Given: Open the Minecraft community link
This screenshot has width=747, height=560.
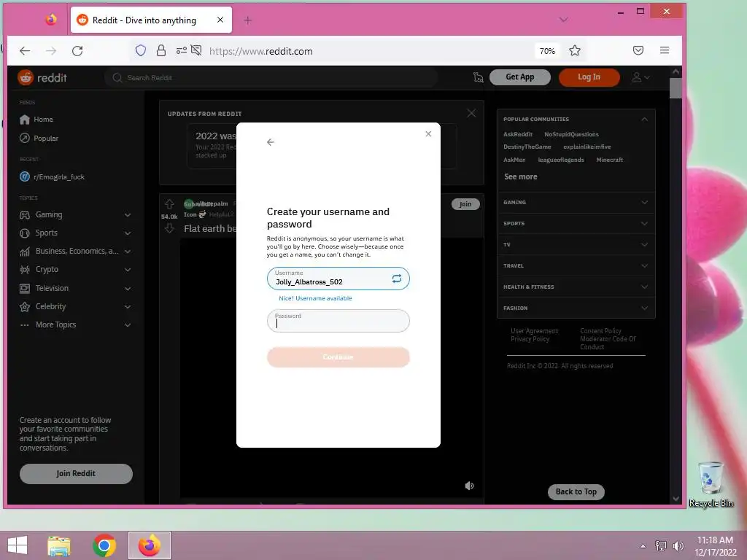Looking at the screenshot, I should pyautogui.click(x=609, y=160).
